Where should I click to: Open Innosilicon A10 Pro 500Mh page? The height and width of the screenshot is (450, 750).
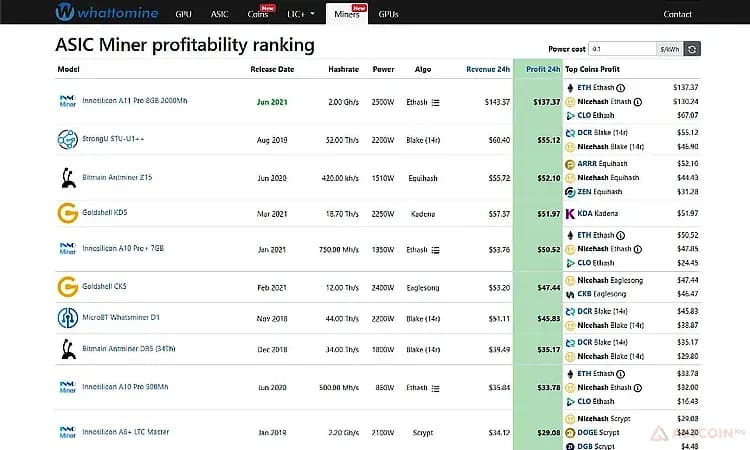[x=125, y=386]
